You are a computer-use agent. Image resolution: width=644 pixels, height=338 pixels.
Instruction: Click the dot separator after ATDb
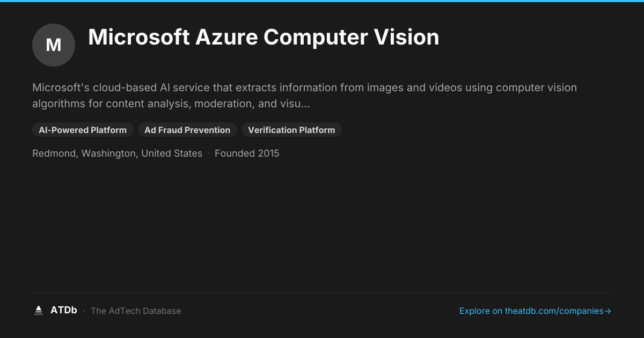84,311
